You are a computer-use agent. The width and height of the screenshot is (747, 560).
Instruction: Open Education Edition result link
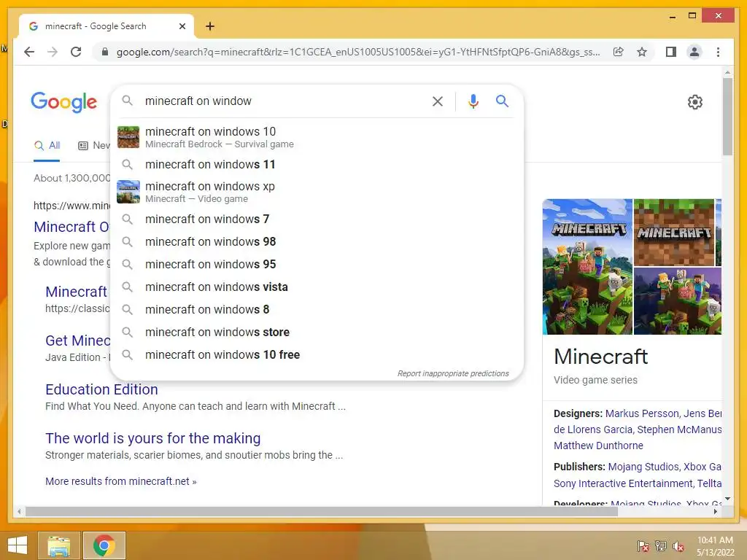click(x=101, y=389)
